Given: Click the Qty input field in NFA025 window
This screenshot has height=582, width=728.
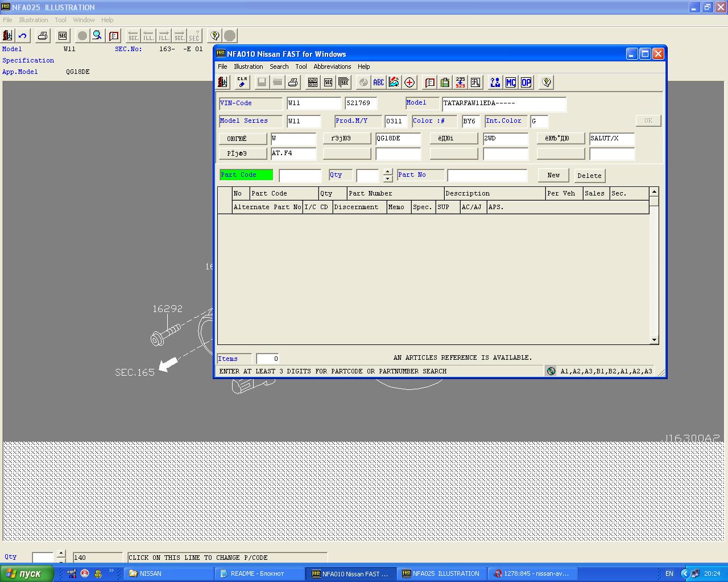Looking at the screenshot, I should 43,558.
